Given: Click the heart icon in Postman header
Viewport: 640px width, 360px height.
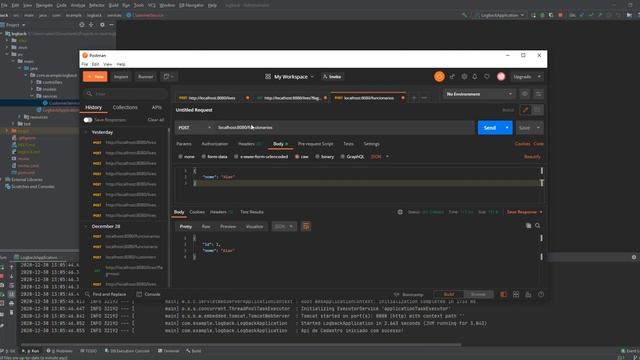Looking at the screenshot, I should pyautogui.click(x=487, y=77).
